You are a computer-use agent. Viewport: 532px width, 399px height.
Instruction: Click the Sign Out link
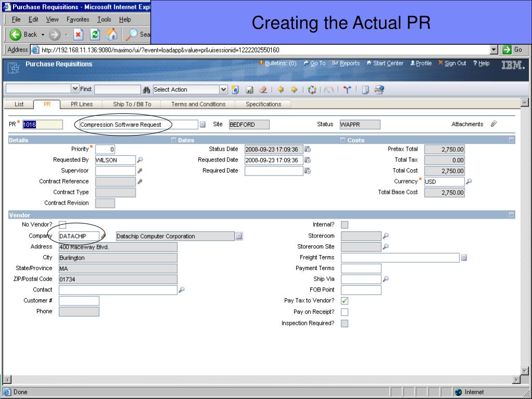tap(452, 63)
